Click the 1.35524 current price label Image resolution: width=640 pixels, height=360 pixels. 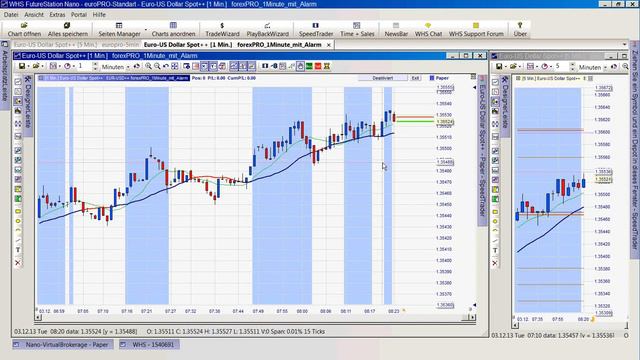coord(444,122)
